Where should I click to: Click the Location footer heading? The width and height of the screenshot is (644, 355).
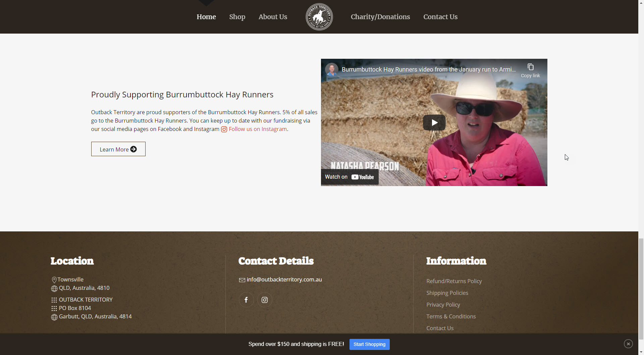72,261
